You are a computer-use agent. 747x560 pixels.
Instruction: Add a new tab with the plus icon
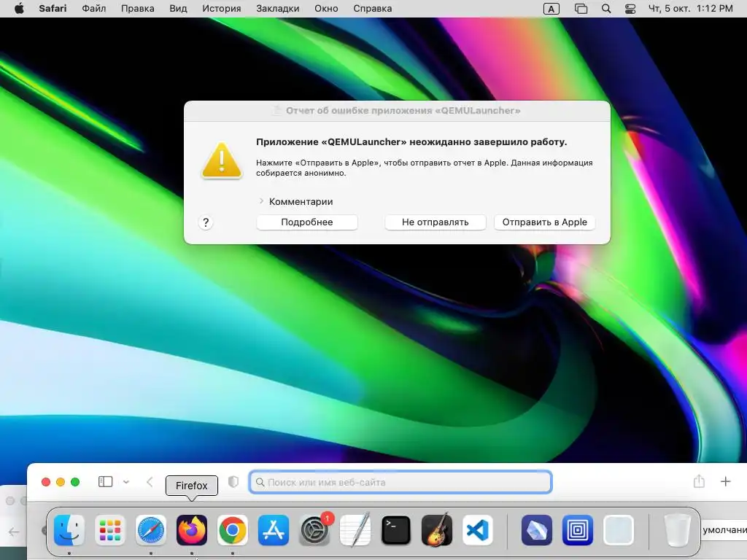726,481
